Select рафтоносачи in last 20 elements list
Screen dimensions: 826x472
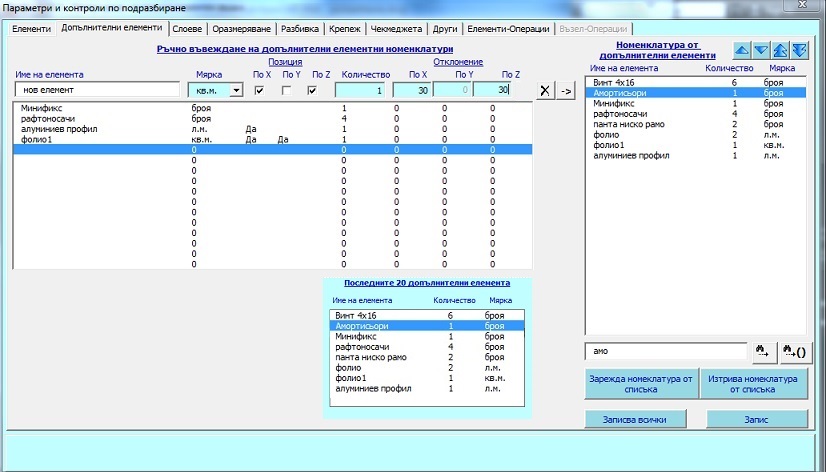coord(427,347)
